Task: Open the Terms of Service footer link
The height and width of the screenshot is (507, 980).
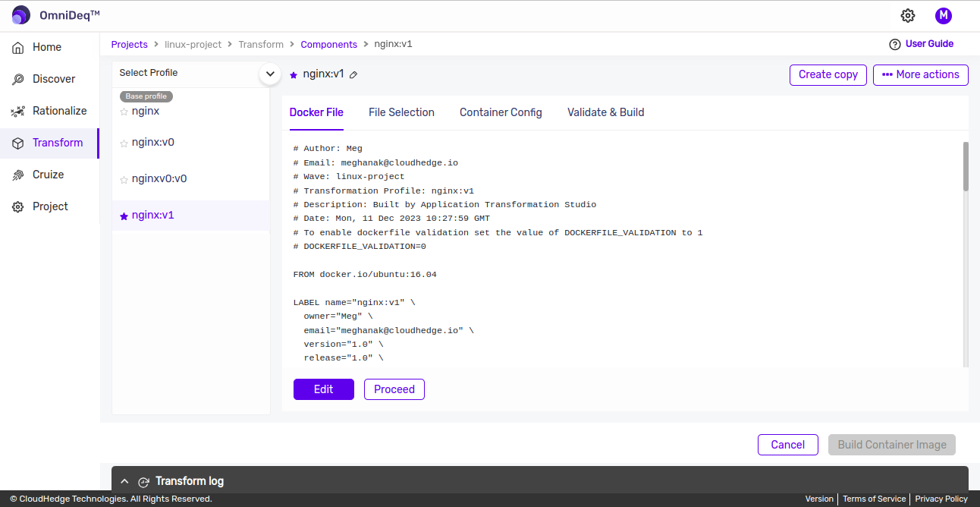Action: coord(874,499)
